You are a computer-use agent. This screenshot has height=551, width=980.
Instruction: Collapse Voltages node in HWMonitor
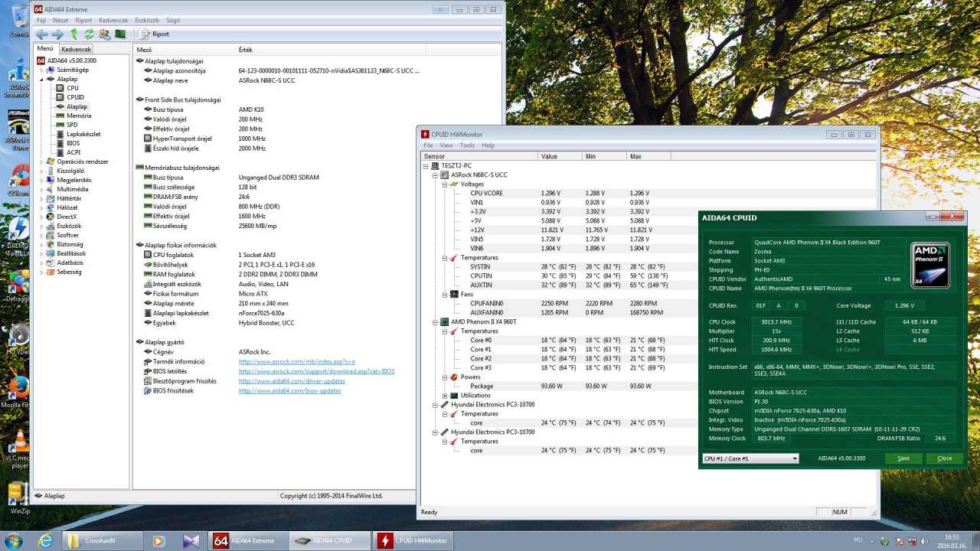tap(444, 184)
